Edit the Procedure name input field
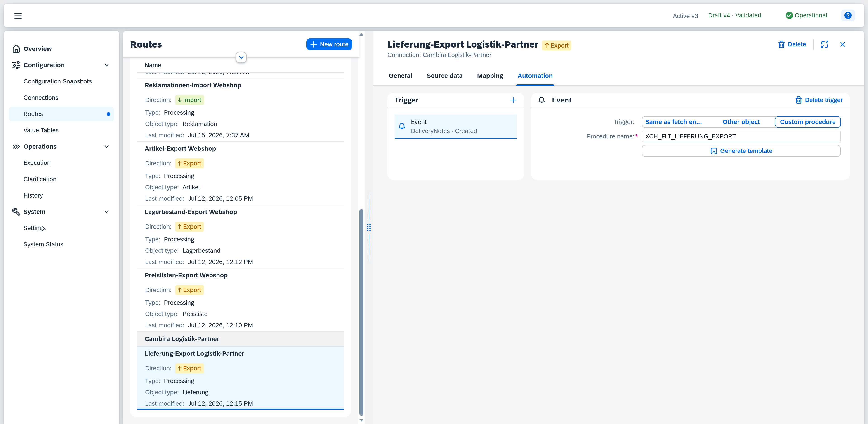Screen dimensions: 868x424 click(741, 137)
